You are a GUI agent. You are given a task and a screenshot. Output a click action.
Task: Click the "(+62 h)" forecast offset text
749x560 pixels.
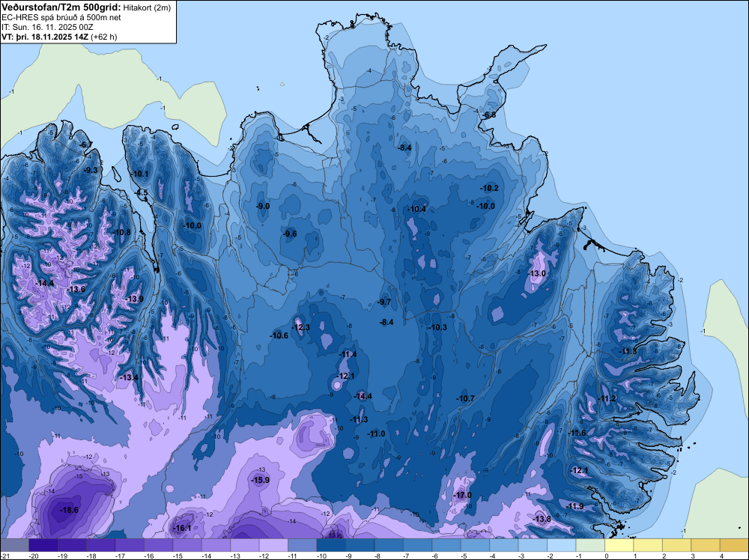(x=103, y=37)
